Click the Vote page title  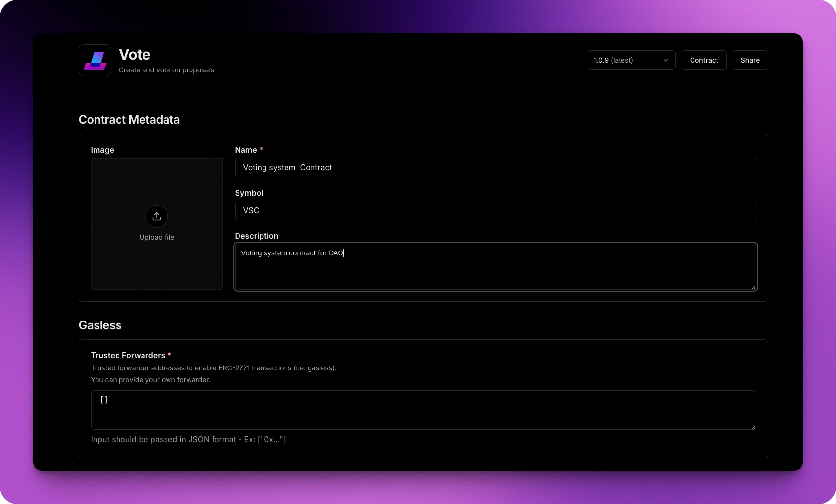click(135, 54)
